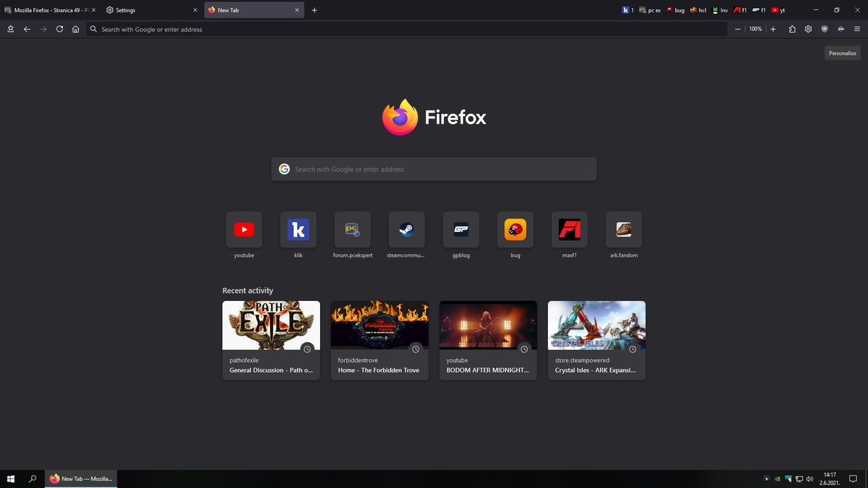
Task: Open the 'hcl' bookmark
Action: [x=698, y=10]
